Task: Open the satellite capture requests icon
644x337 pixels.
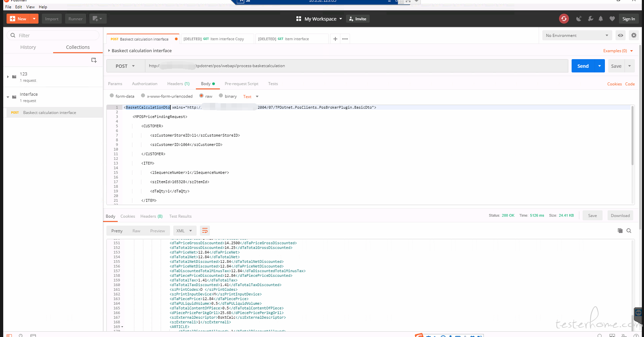Action: 579,19
